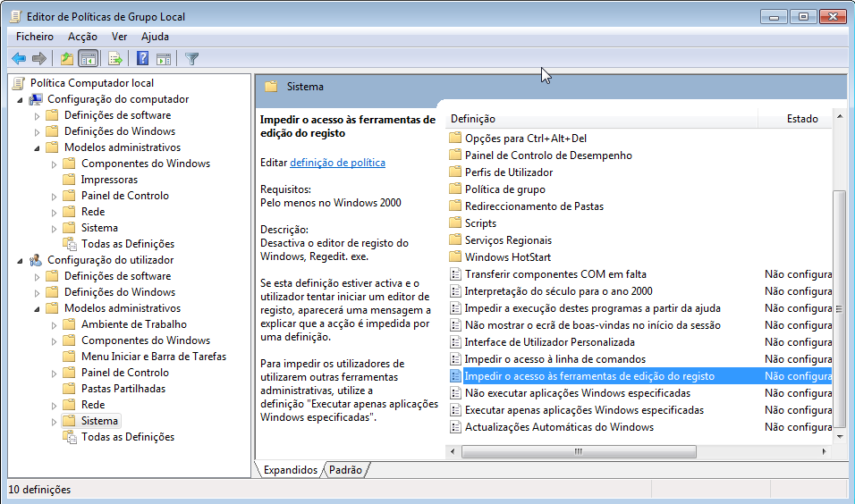Open the Ficheiro menu
The height and width of the screenshot is (504, 855).
[35, 37]
